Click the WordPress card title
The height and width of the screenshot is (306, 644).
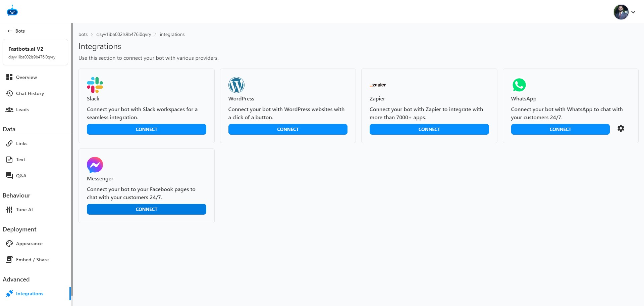click(241, 99)
